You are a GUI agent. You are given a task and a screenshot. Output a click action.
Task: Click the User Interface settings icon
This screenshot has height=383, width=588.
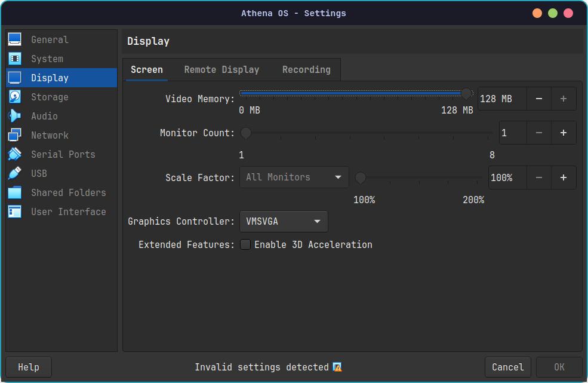point(14,212)
